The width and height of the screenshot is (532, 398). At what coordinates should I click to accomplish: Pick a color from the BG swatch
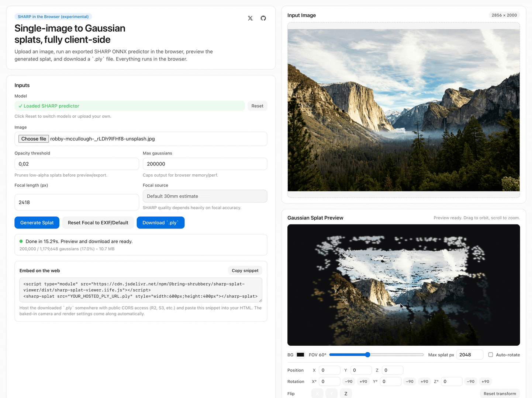tap(300, 355)
